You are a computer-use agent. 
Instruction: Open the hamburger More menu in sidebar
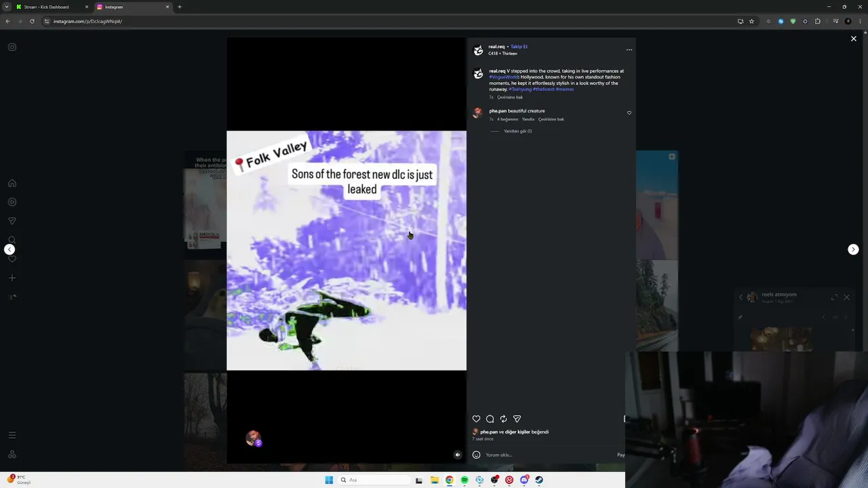point(12,435)
